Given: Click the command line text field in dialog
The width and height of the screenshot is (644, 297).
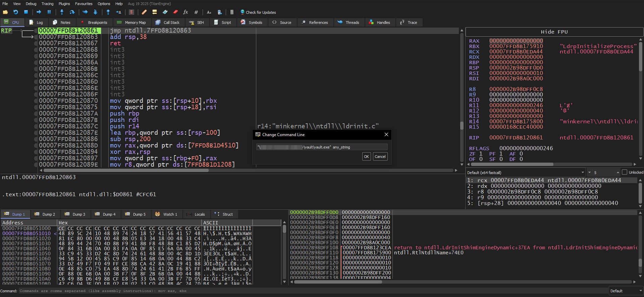Looking at the screenshot, I should pyautogui.click(x=322, y=147).
